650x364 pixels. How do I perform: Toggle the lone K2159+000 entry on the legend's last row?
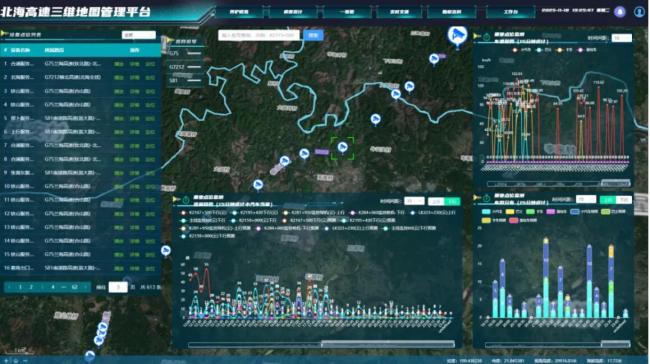[x=208, y=236]
